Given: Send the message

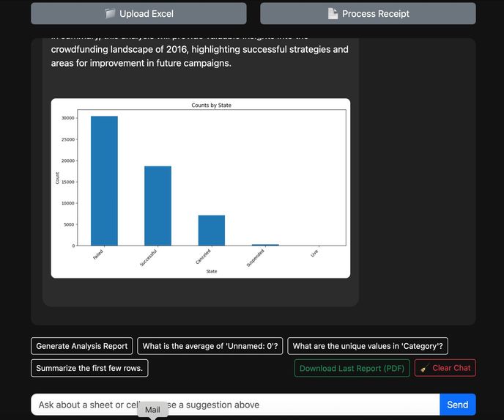Looking at the screenshot, I should click(x=458, y=405).
